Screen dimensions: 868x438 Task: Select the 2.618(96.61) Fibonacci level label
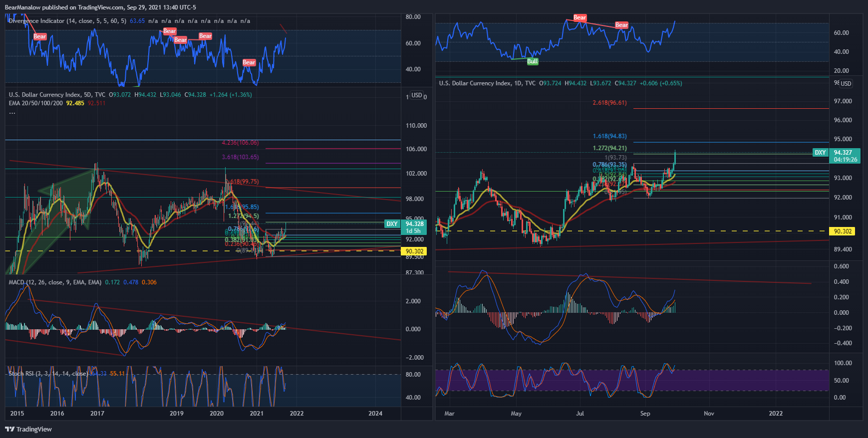pyautogui.click(x=609, y=103)
